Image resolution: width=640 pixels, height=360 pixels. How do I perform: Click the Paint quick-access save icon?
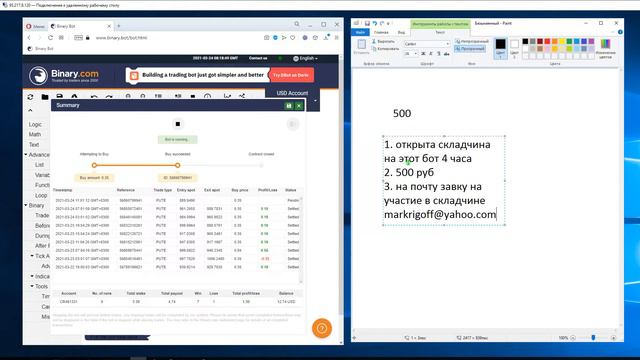point(367,23)
